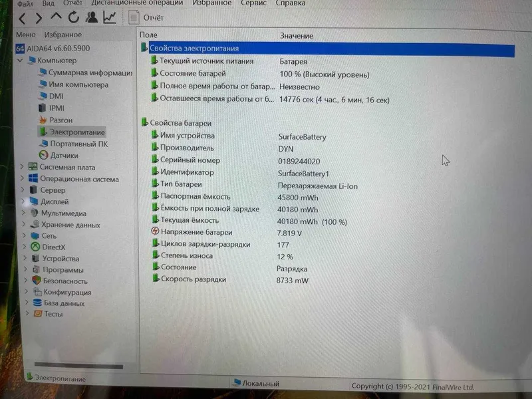Click the База данных database icon
This screenshot has height=399, width=532.
tap(37, 303)
